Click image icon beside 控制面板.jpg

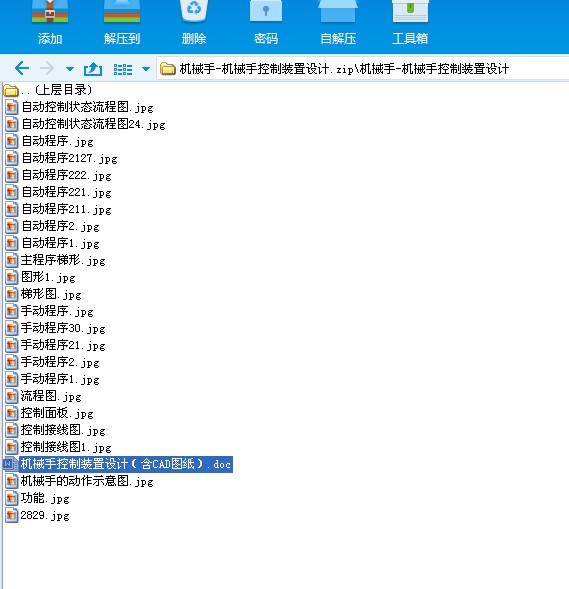click(12, 413)
